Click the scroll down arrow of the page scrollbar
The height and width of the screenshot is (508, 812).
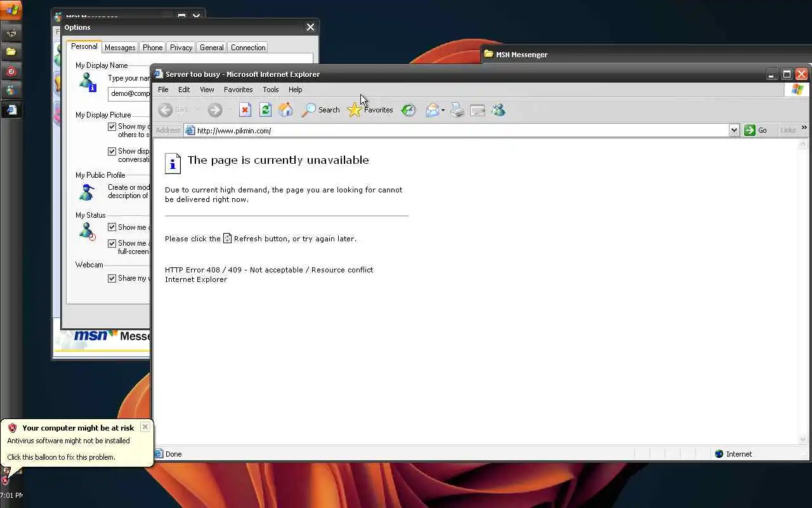tap(802, 439)
